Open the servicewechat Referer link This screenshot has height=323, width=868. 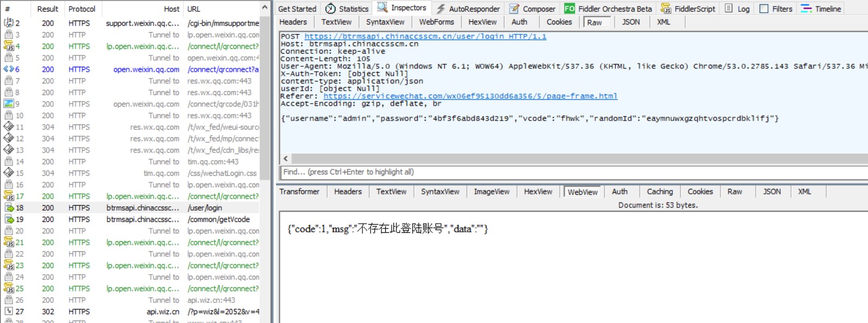(470, 96)
